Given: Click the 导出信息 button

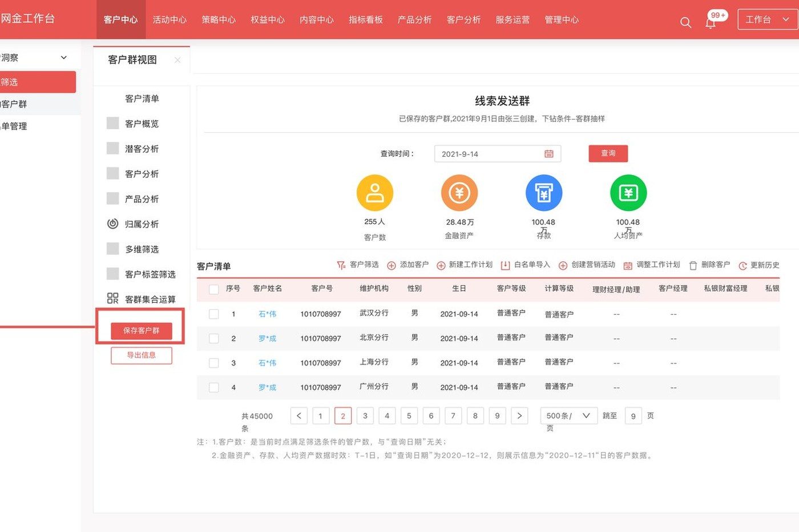Looking at the screenshot, I should tap(142, 355).
